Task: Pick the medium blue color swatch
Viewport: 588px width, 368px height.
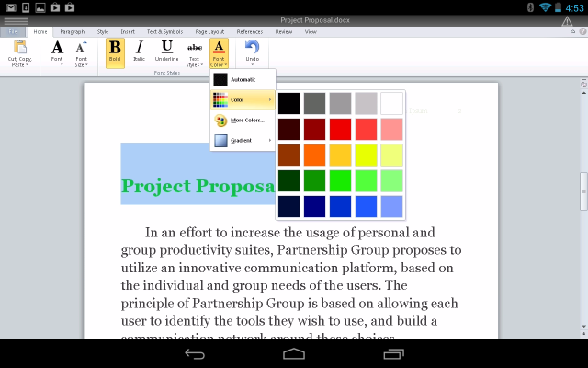Action: pos(340,206)
